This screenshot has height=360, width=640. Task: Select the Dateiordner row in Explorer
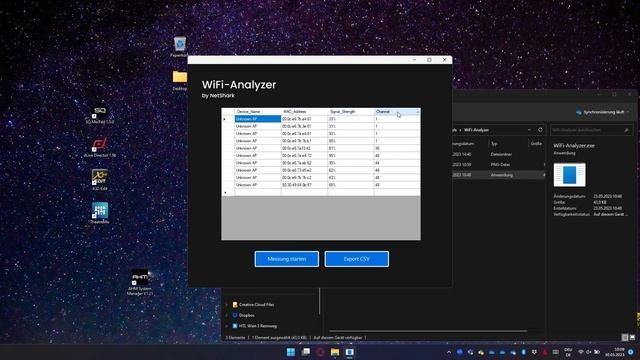[x=498, y=154]
